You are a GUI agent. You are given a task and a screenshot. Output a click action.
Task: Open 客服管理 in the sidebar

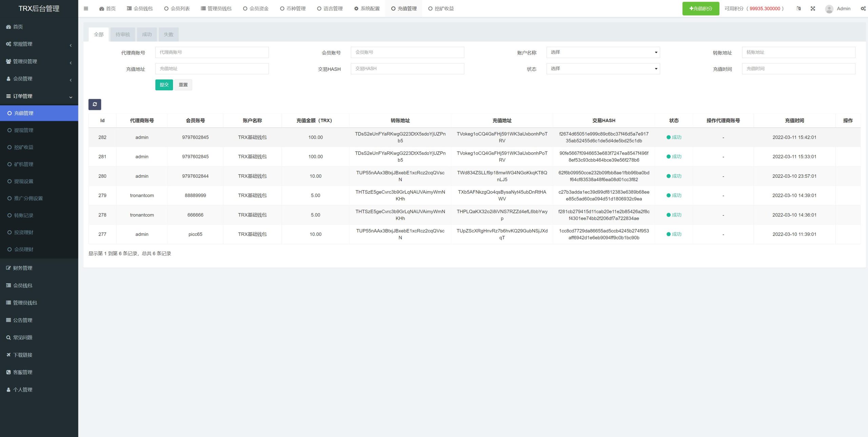22,372
